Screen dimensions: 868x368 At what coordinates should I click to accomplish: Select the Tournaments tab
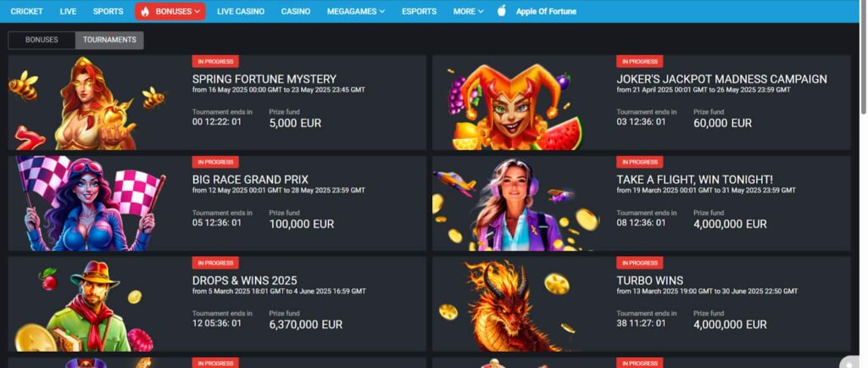tap(109, 40)
